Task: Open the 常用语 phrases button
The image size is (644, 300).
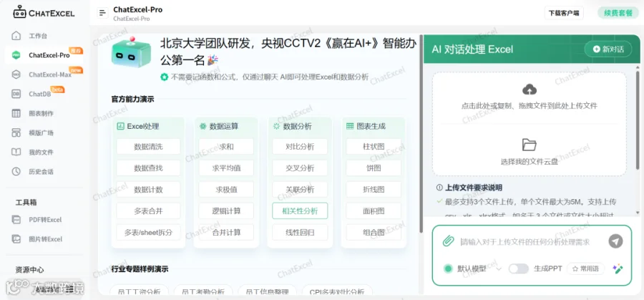Action: point(585,268)
